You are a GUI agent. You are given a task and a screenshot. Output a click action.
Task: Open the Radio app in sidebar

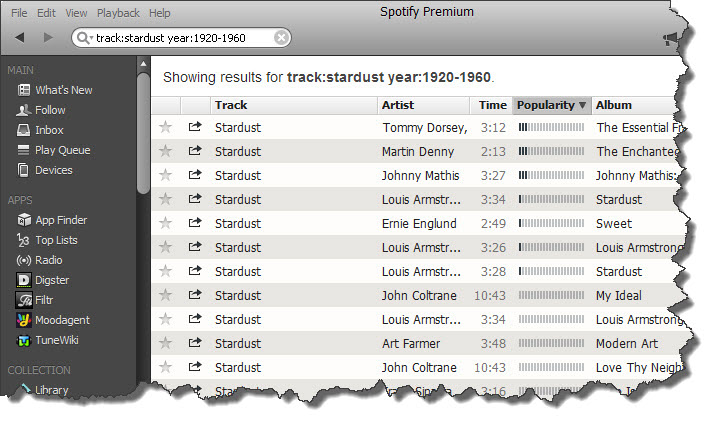[48, 260]
